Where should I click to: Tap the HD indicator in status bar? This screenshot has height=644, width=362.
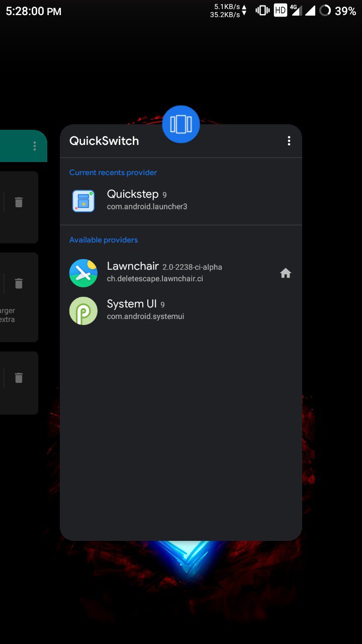[281, 11]
